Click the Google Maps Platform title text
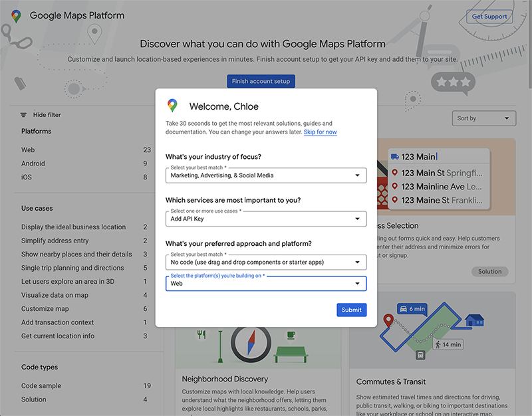This screenshot has width=532, height=416. coord(77,15)
